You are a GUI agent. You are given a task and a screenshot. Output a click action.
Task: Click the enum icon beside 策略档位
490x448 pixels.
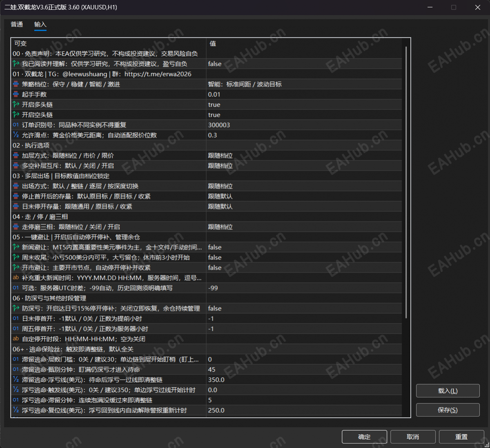[16, 84]
